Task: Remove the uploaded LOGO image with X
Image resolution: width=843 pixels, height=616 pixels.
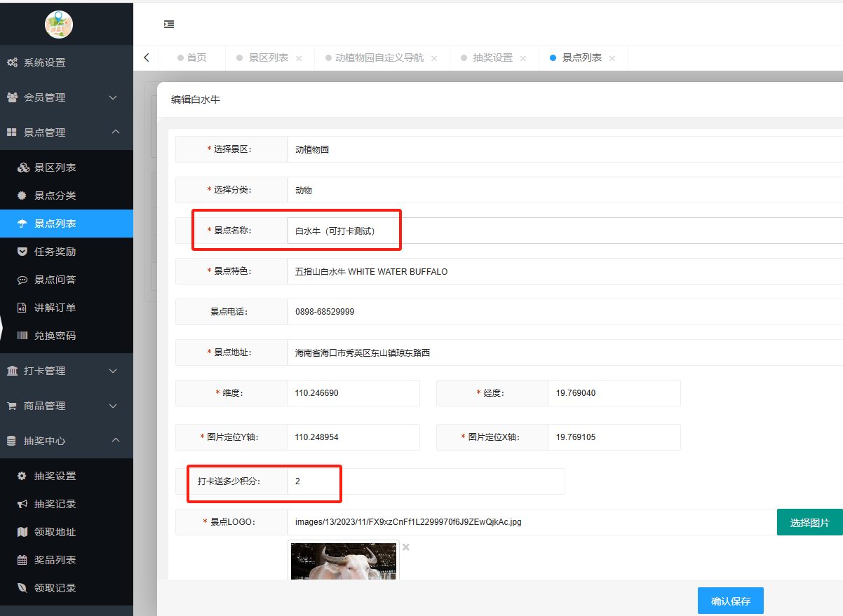Action: pyautogui.click(x=406, y=547)
